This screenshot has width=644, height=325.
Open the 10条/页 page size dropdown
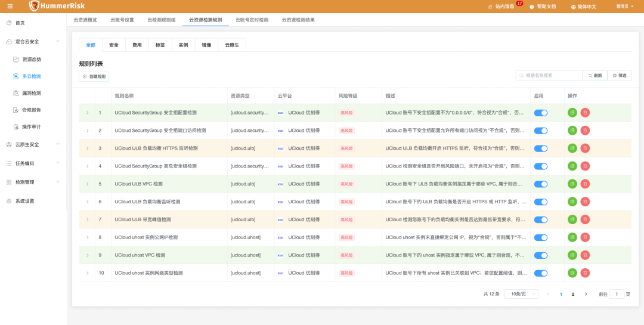click(521, 294)
